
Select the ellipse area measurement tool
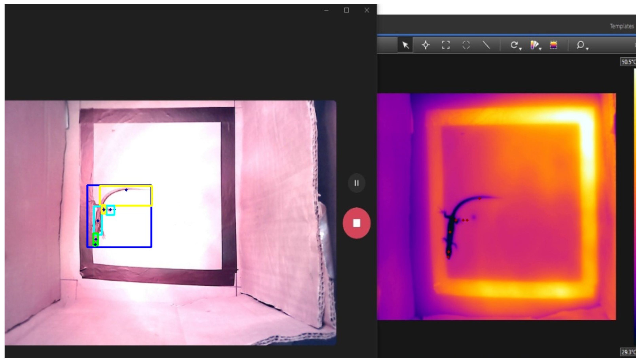tap(466, 45)
